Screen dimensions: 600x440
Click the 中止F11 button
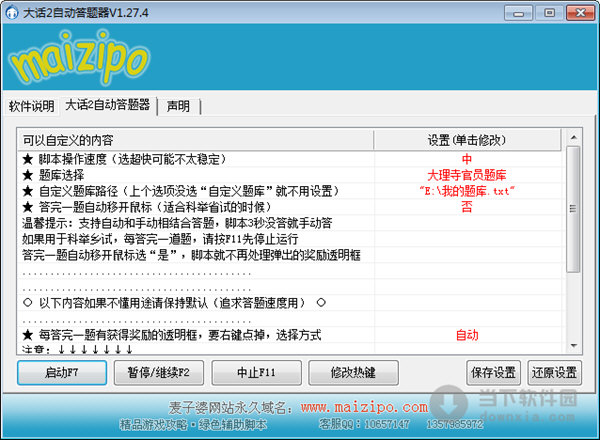[x=256, y=372]
